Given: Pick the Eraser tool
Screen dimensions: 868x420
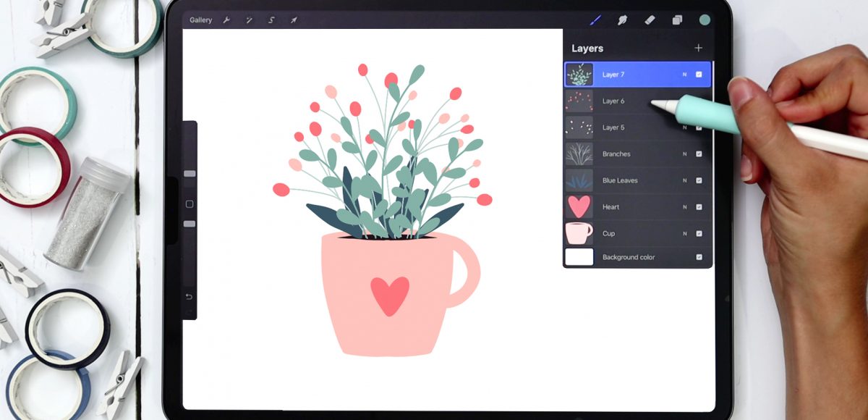Looking at the screenshot, I should coord(650,20).
